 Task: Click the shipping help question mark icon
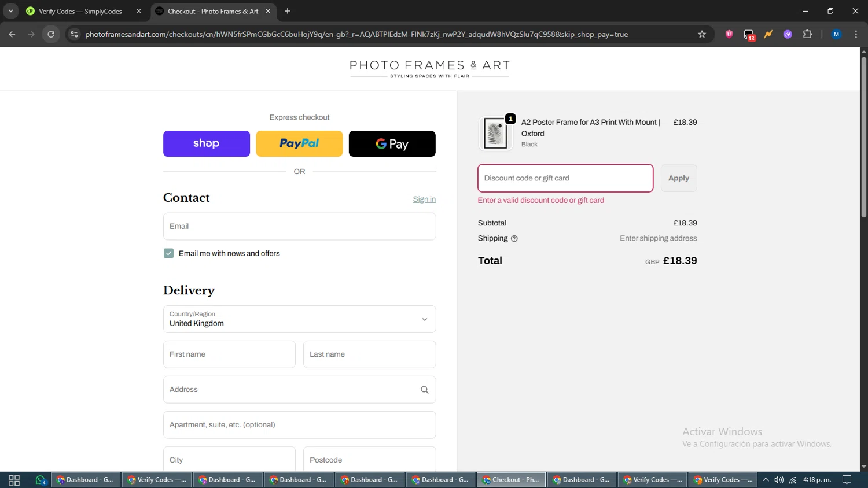tap(514, 239)
